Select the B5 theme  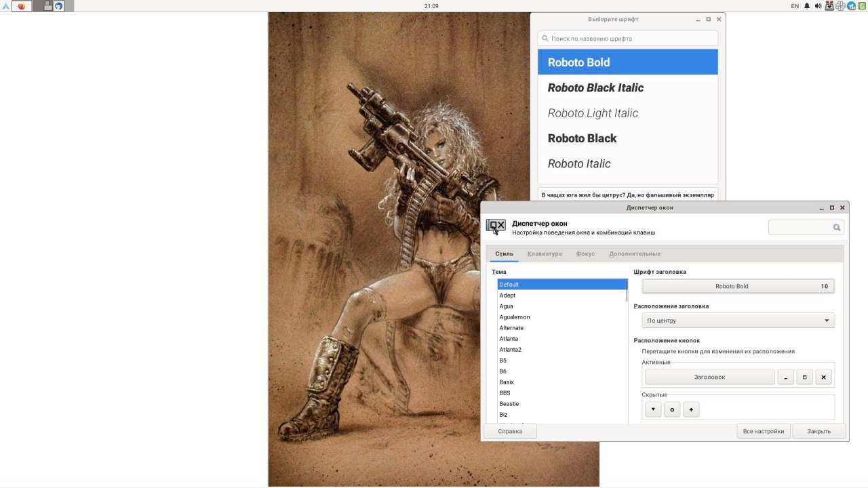pyautogui.click(x=561, y=361)
